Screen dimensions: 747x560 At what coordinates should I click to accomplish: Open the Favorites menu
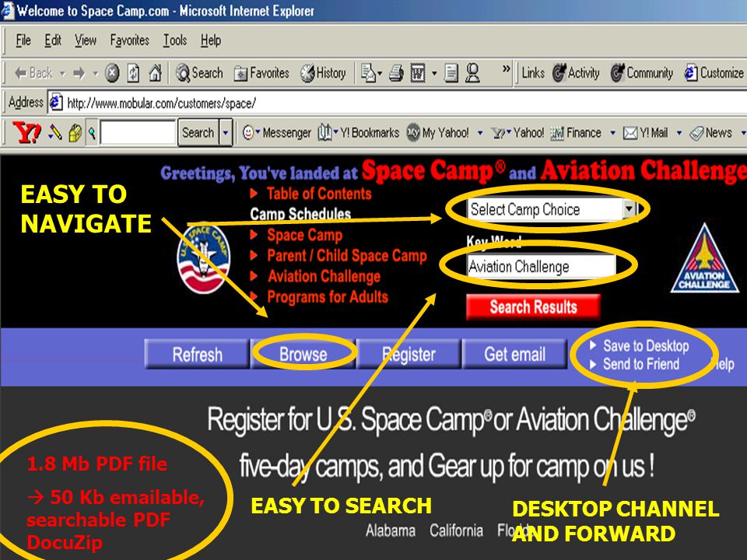point(130,40)
